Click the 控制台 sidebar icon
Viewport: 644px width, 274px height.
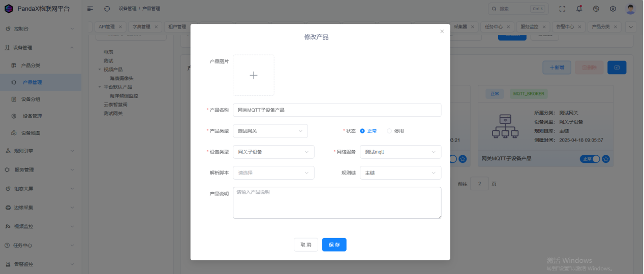8,29
